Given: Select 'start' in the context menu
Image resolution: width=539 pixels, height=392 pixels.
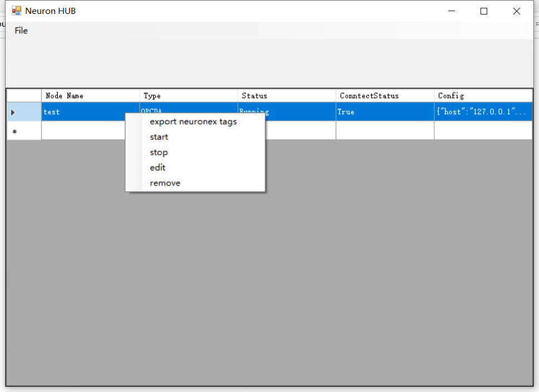Looking at the screenshot, I should pos(159,137).
